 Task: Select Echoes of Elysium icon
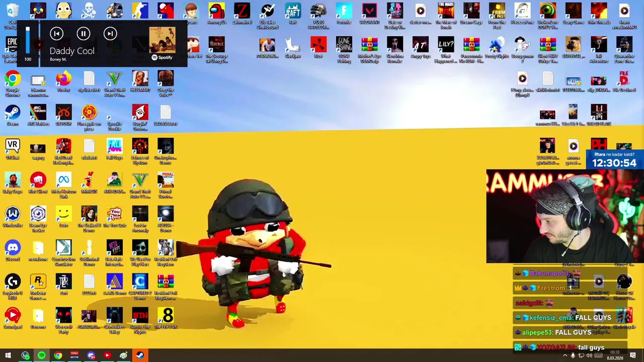pyautogui.click(x=140, y=151)
